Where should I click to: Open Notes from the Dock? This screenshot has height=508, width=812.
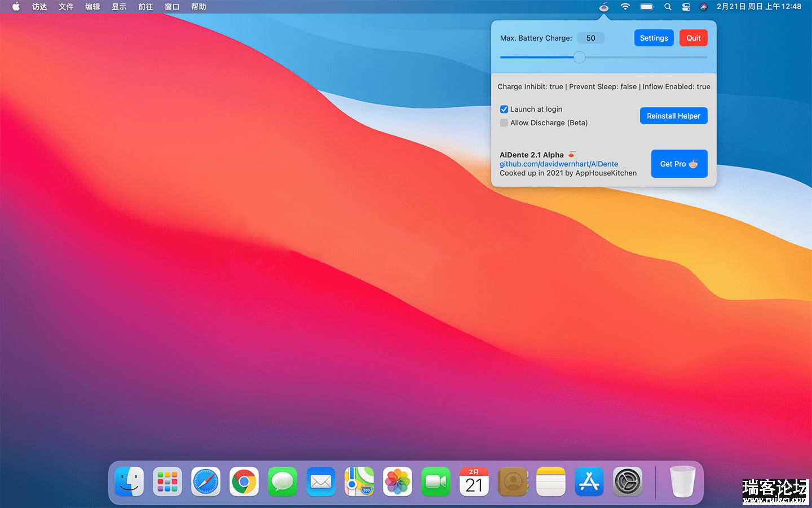click(551, 481)
